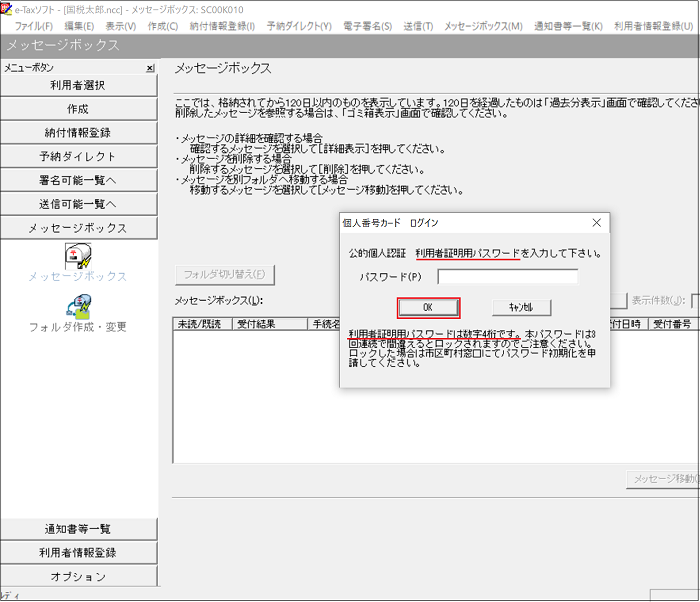Click the メッセージボックス mailbox icon in sidebar
The image size is (700, 602).
78,254
